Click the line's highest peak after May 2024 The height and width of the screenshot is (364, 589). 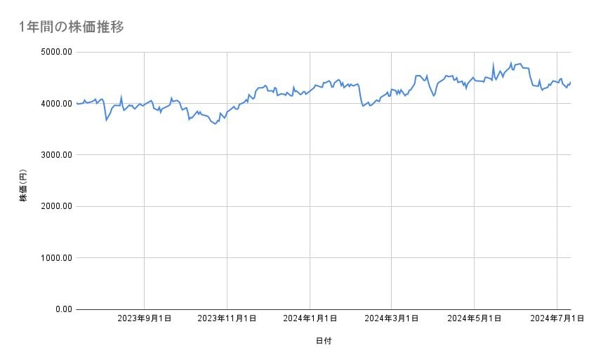tap(511, 62)
